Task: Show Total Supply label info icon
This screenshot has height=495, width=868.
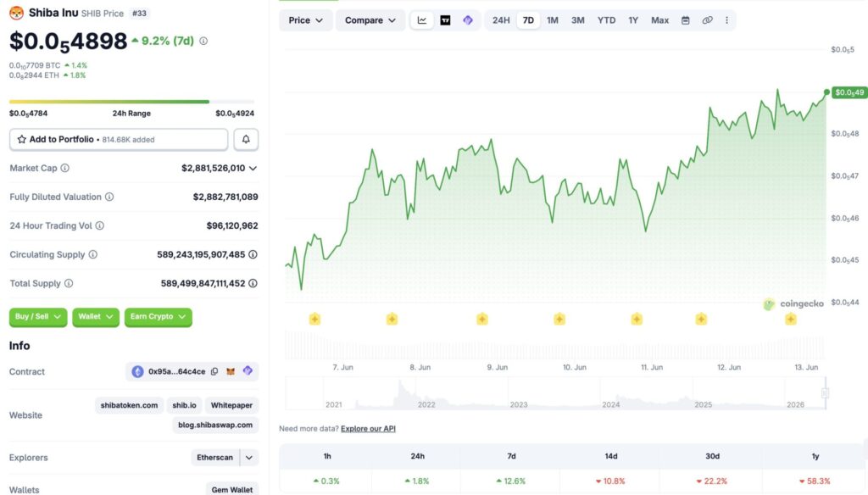Action: [x=69, y=283]
